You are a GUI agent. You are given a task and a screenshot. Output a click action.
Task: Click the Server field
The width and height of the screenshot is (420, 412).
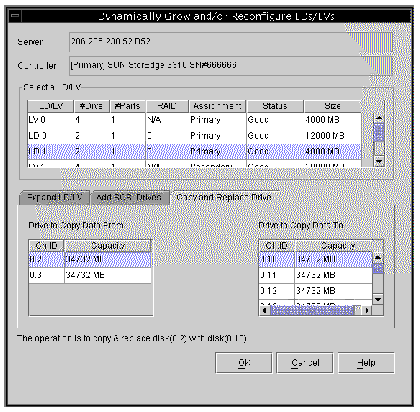tap(230, 42)
